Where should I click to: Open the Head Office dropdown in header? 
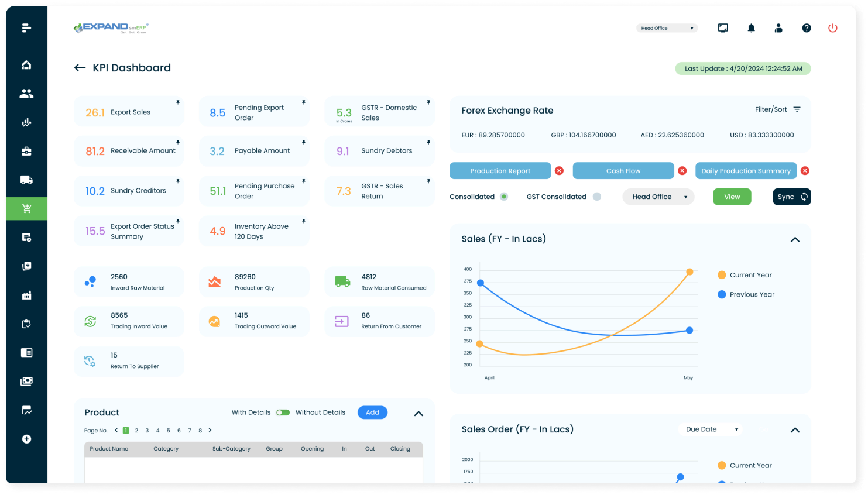coord(667,28)
